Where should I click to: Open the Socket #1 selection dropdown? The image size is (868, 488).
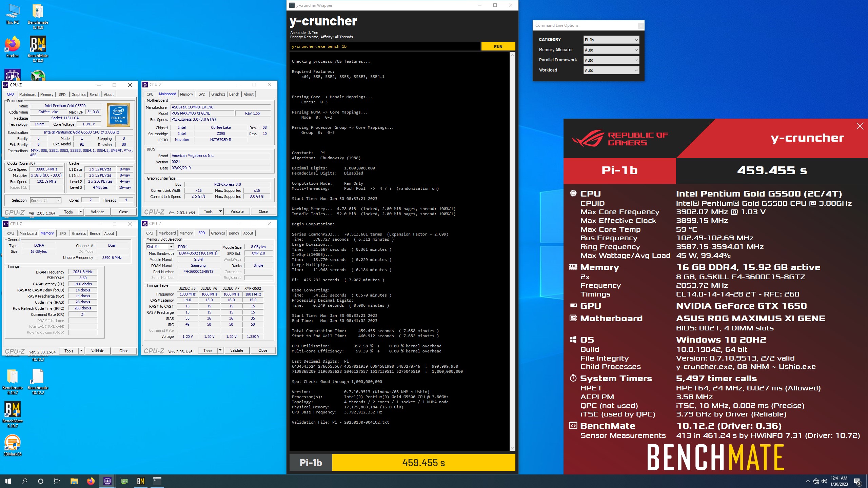(46, 200)
